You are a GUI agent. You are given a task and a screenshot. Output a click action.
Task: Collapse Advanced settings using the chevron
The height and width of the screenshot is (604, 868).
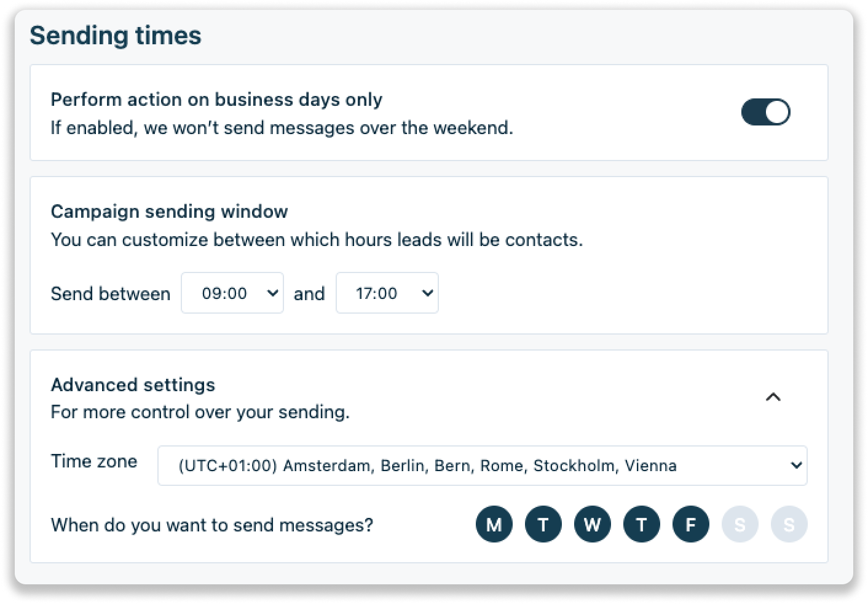click(773, 397)
